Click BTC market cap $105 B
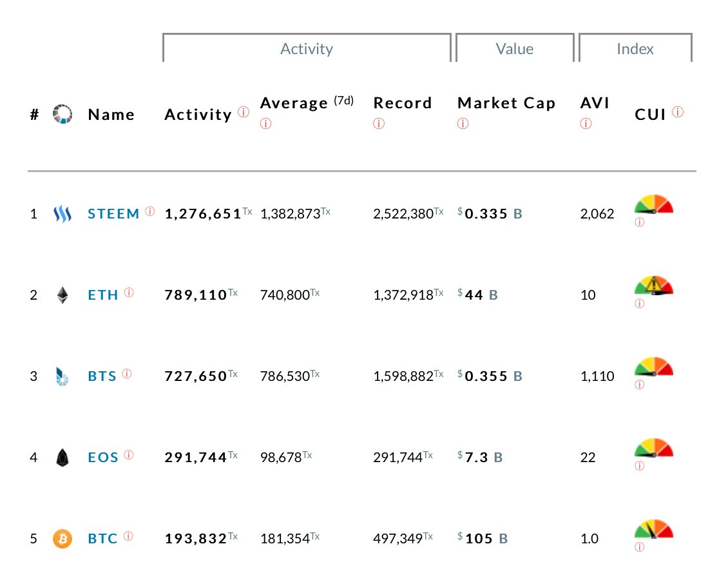Screen dimensions: 728x582 click(x=483, y=539)
